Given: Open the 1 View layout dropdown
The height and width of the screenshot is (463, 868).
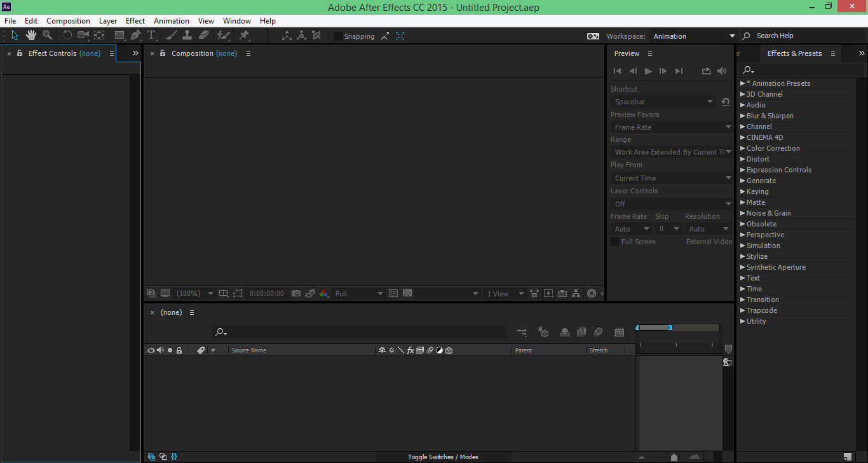Looking at the screenshot, I should tap(505, 293).
